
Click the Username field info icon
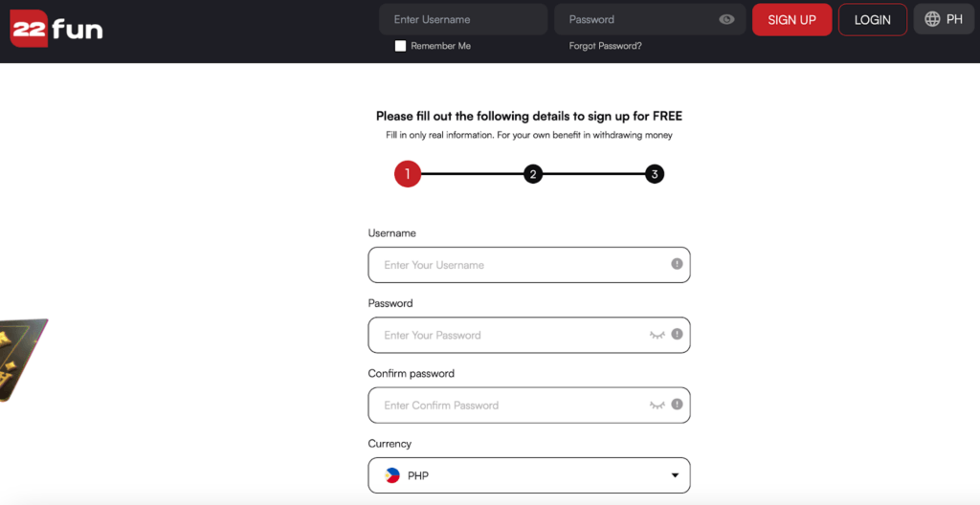(x=677, y=264)
